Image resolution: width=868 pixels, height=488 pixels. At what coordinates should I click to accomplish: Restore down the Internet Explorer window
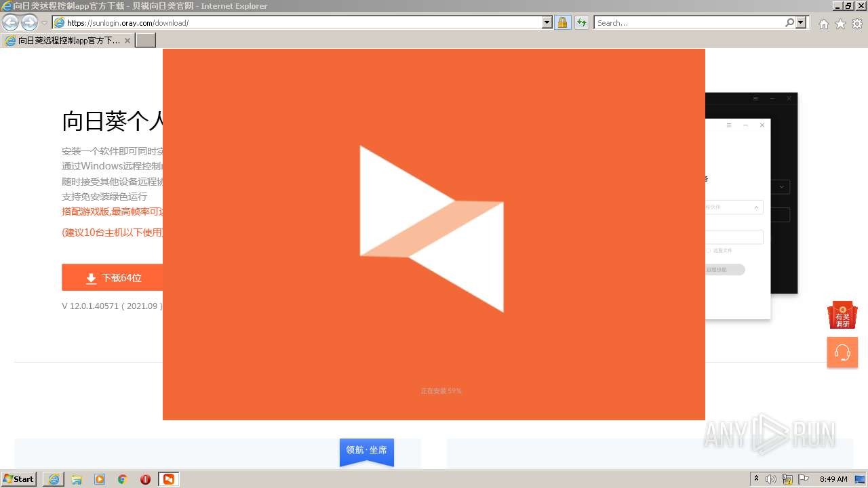coord(848,5)
